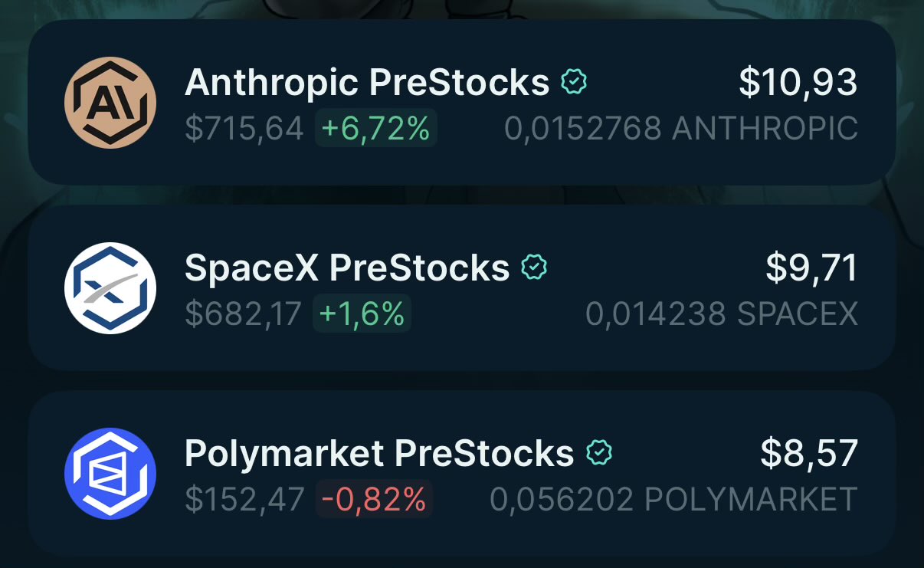Tap the $715,64 Anthropic price
The image size is (924, 568).
pyautogui.click(x=244, y=128)
